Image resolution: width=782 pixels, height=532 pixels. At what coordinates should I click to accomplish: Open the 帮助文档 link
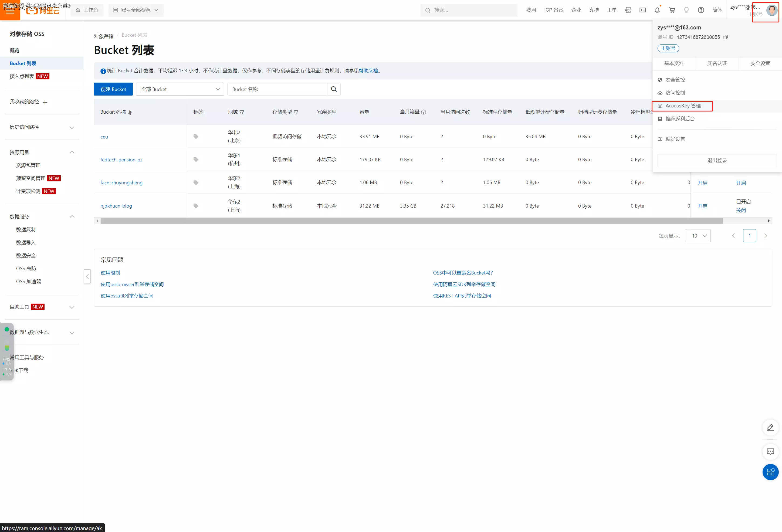tap(368, 71)
